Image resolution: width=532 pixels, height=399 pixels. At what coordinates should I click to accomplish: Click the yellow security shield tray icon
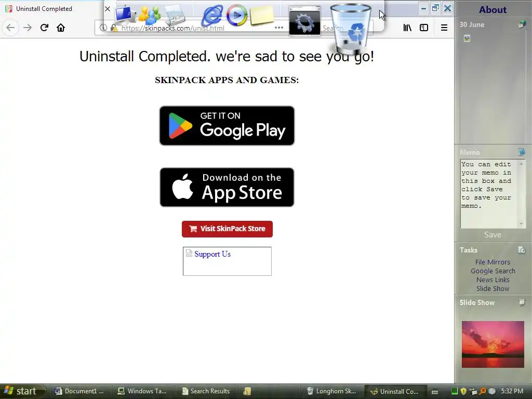tap(463, 391)
